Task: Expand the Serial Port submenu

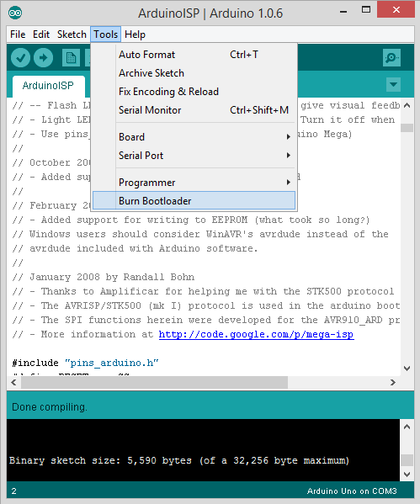Action: [x=194, y=156]
